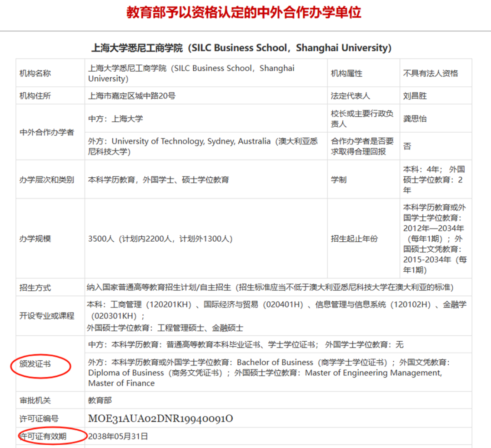Click the 办学规模 label
The image size is (491, 448).
[x=35, y=239]
